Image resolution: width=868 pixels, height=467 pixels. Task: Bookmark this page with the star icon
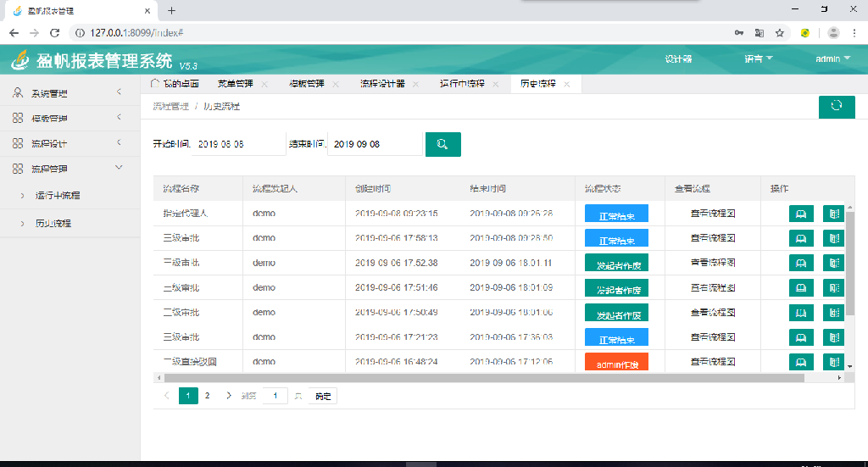[779, 32]
